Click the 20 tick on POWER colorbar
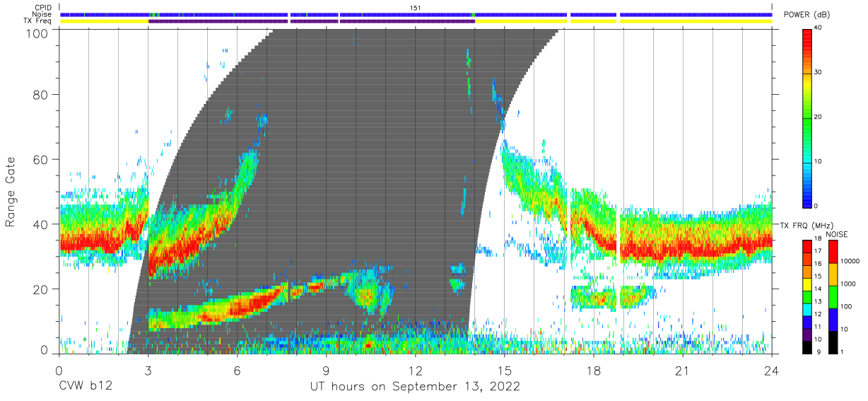Viewport: 868px width, 401px height. (x=818, y=117)
